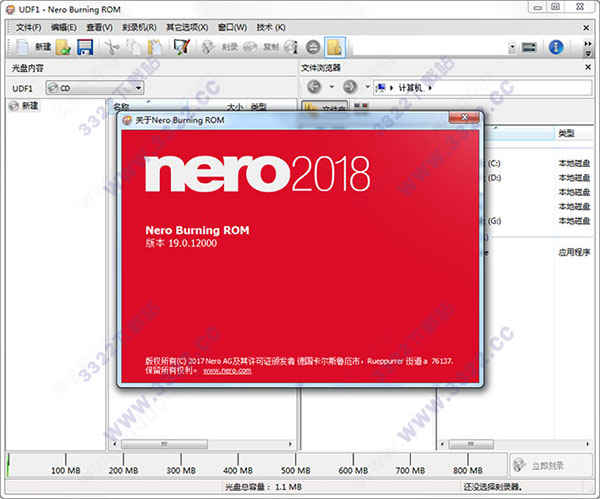Click the 新建 toolbar label
The image size is (600, 499).
click(x=43, y=47)
